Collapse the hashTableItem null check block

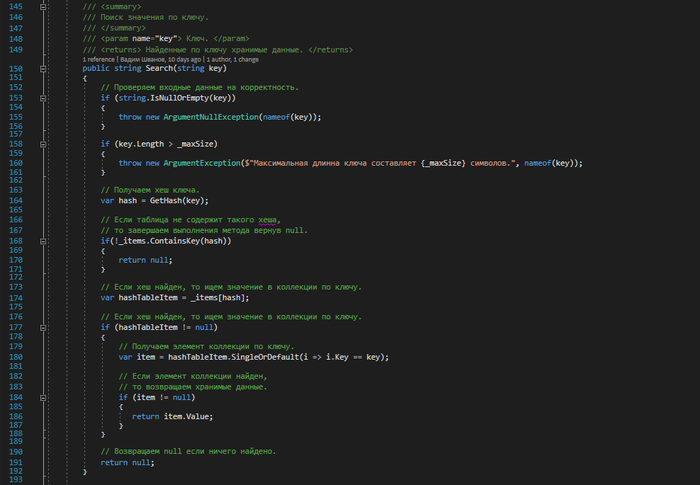click(x=43, y=327)
